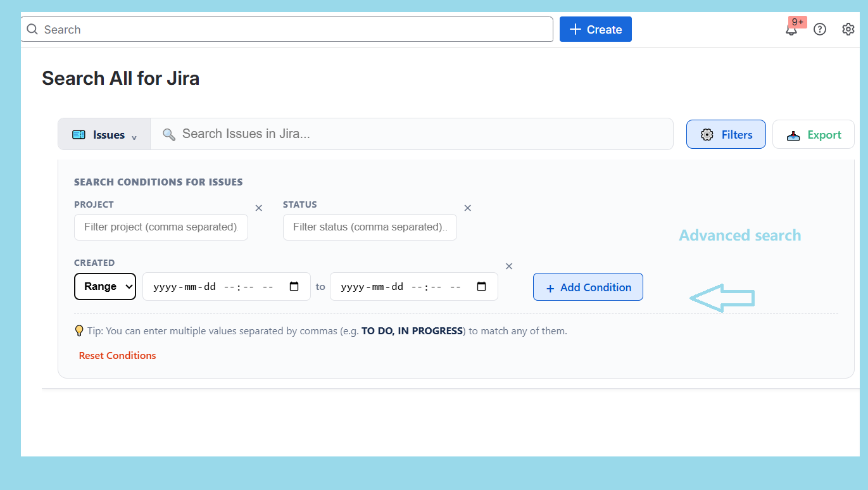Open the help question mark icon
The image size is (868, 490).
(820, 29)
